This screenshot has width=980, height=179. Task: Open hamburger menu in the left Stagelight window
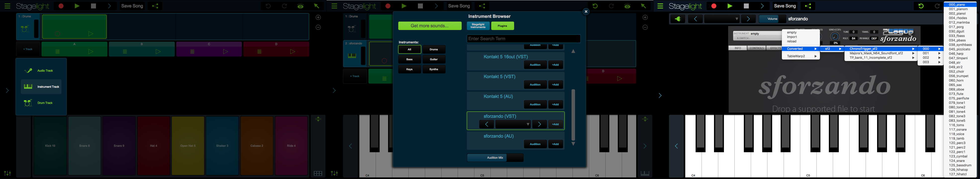7,6
